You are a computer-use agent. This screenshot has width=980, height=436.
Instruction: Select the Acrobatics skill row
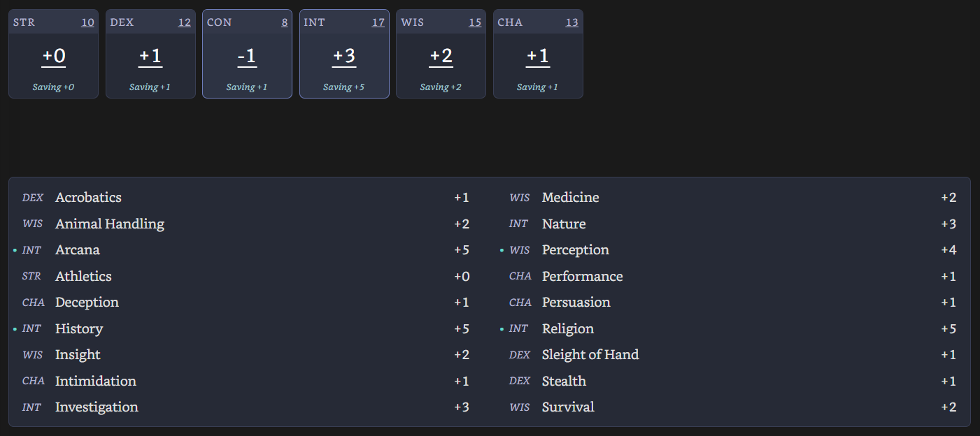[x=88, y=198]
